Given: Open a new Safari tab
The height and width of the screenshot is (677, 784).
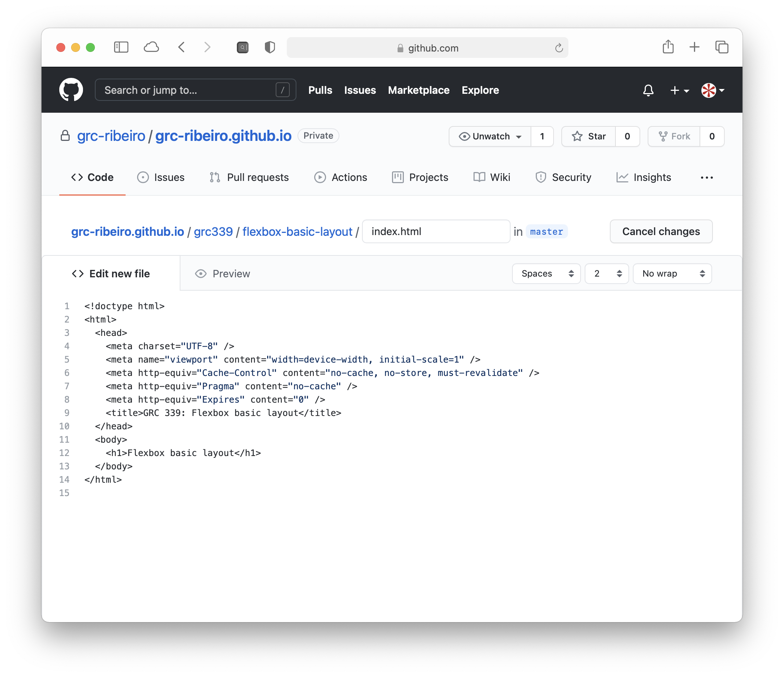Looking at the screenshot, I should click(x=694, y=47).
